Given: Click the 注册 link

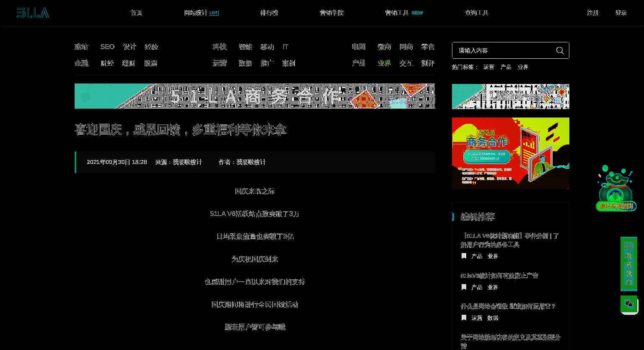Looking at the screenshot, I should [x=592, y=13].
